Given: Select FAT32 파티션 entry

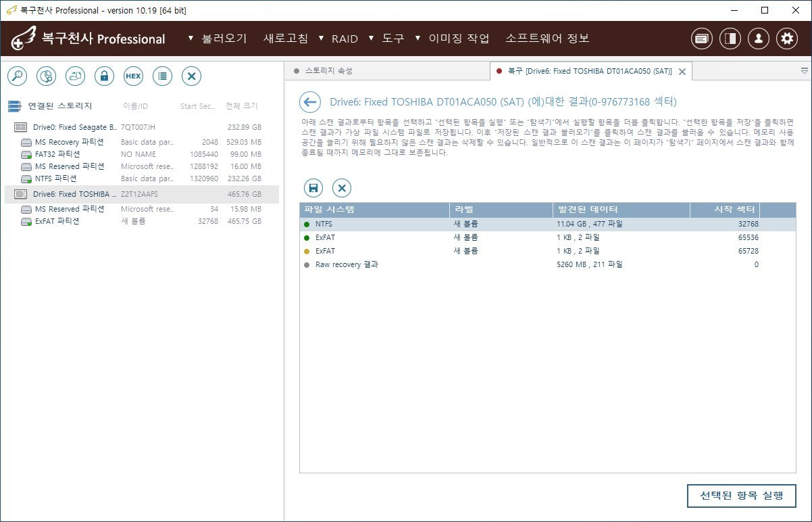Looking at the screenshot, I should click(142, 154).
